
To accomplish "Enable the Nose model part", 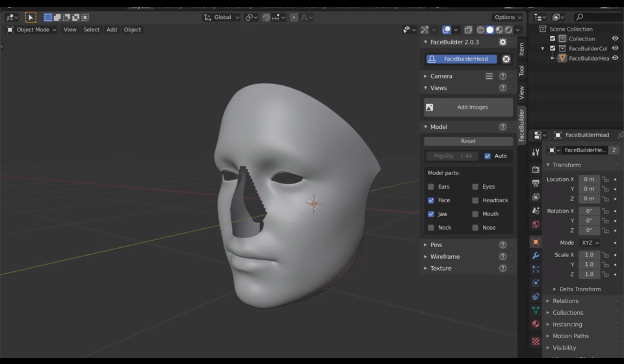I will [475, 228].
